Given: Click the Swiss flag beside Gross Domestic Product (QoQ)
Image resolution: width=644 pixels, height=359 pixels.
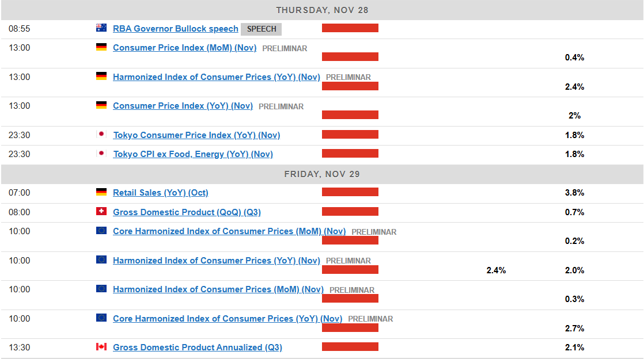Looking at the screenshot, I should coord(101,212).
